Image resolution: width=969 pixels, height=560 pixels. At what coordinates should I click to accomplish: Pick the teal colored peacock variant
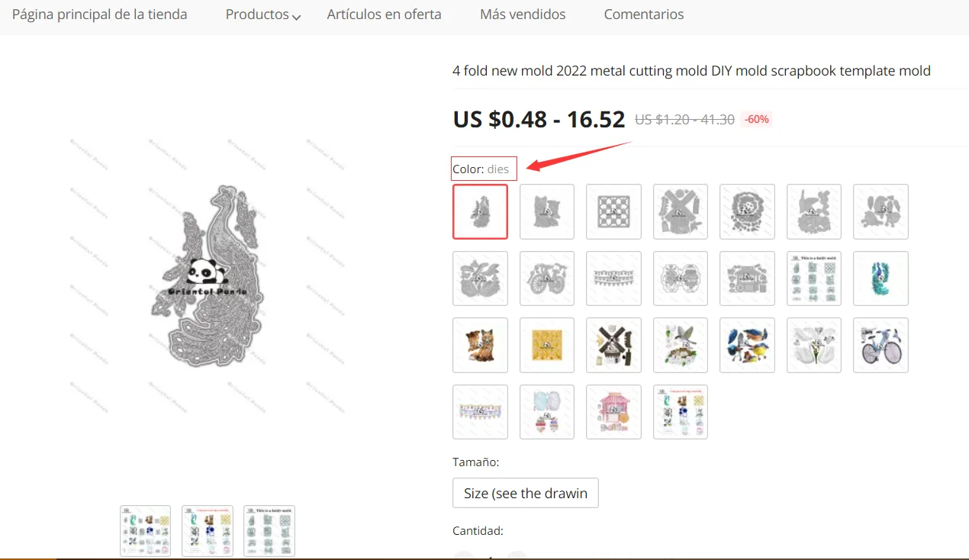point(880,278)
